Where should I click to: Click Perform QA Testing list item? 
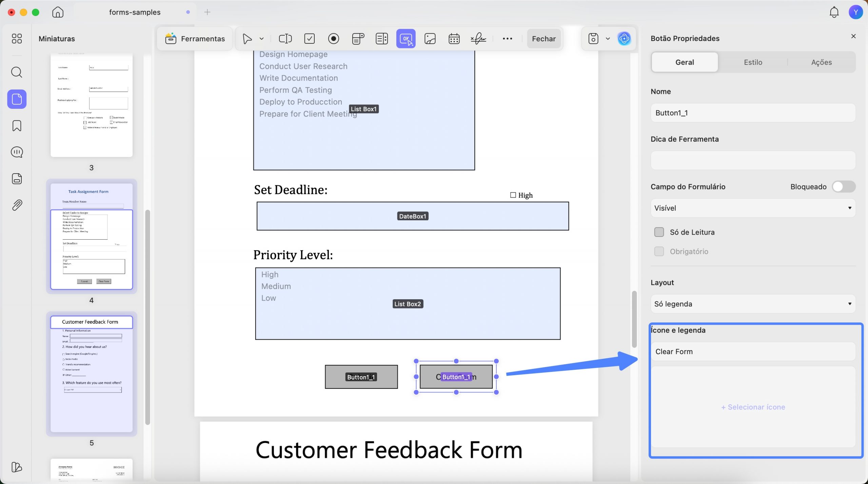pos(295,90)
